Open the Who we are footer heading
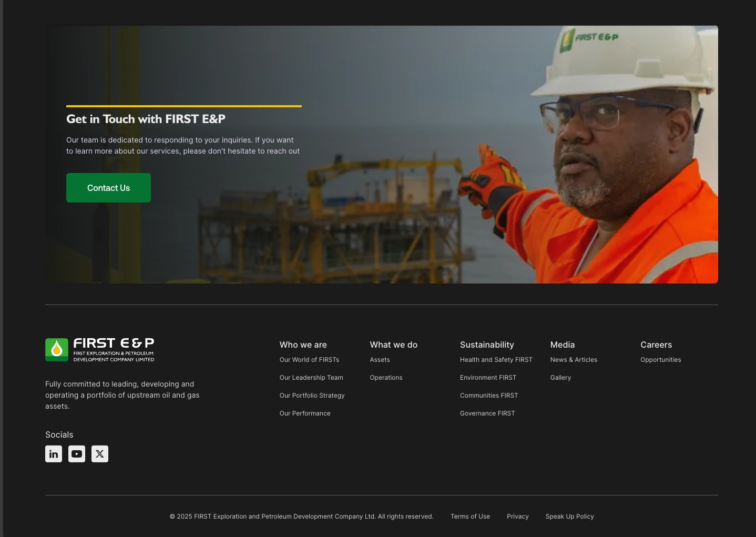756x537 pixels. pyautogui.click(x=303, y=345)
